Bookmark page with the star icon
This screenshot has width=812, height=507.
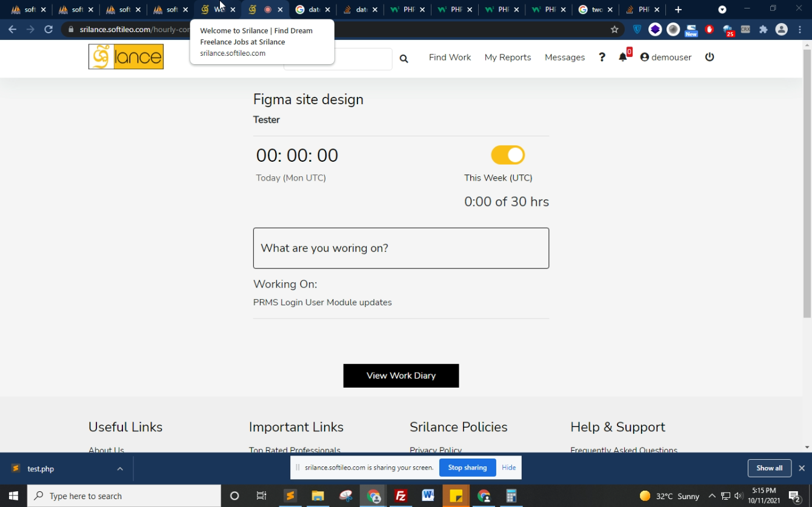614,29
